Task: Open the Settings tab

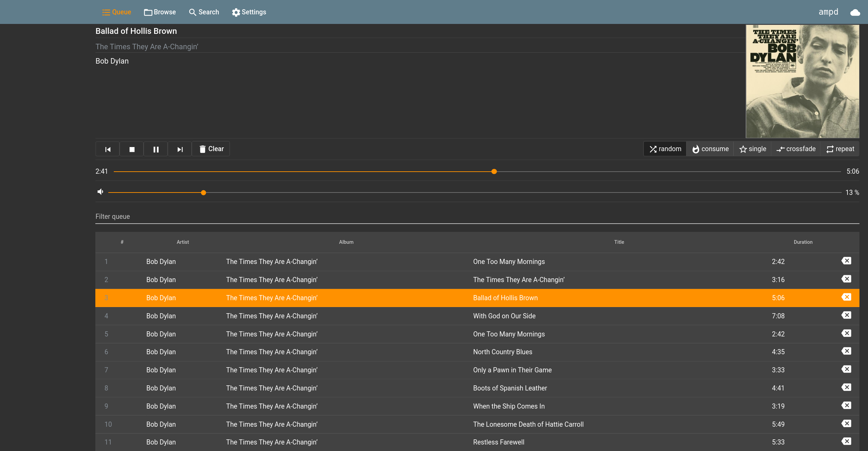Action: [x=249, y=12]
